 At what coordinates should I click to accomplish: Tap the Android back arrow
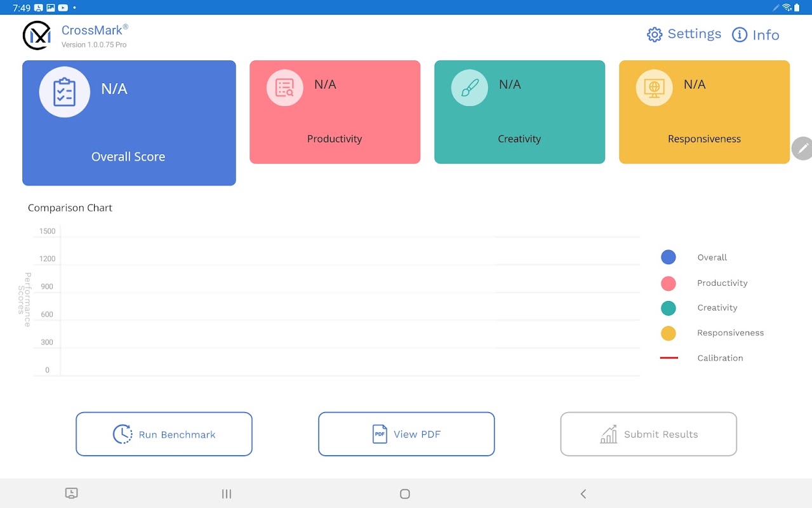583,494
